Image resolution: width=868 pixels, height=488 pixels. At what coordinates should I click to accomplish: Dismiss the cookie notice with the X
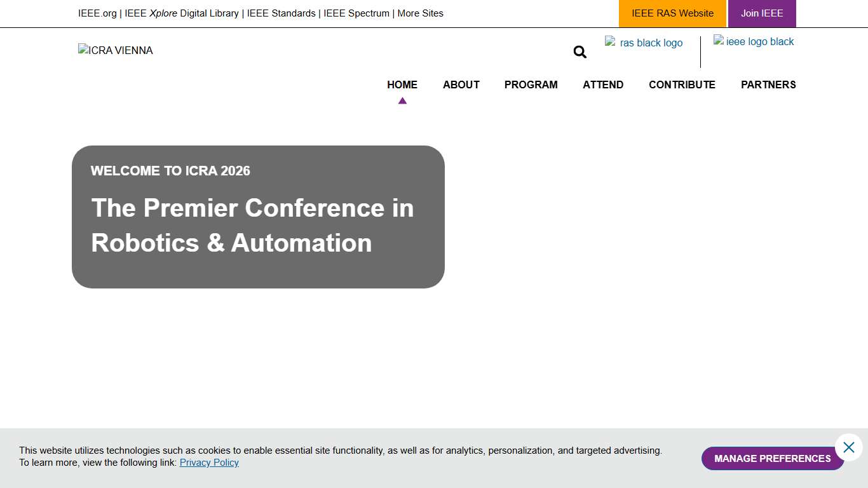click(849, 447)
